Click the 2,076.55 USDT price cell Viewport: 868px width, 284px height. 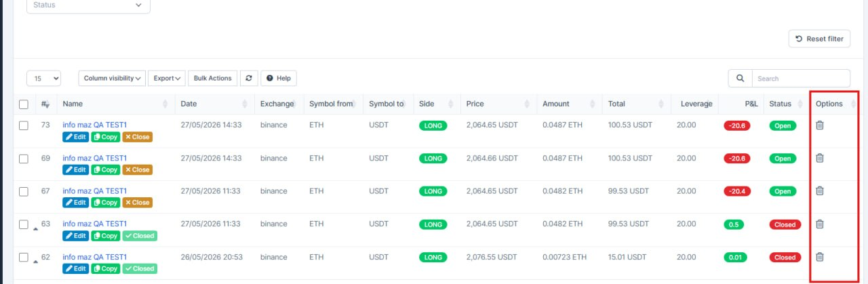pos(492,257)
